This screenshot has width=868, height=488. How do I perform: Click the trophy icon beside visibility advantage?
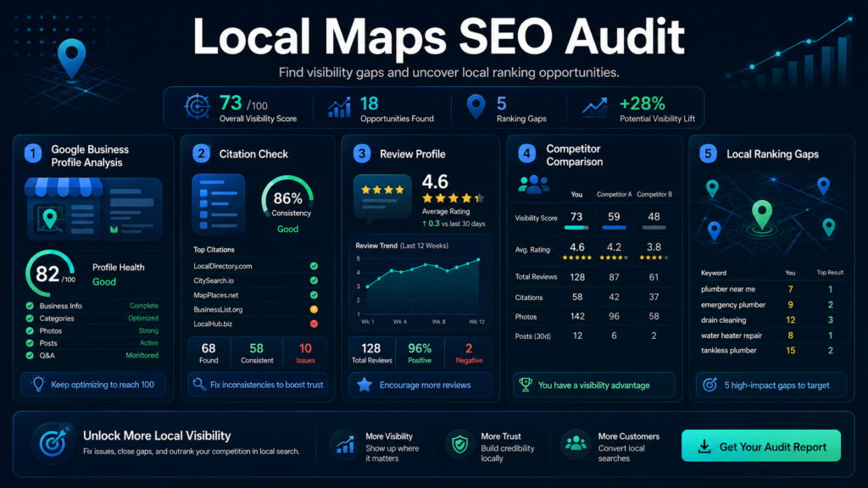pyautogui.click(x=526, y=385)
